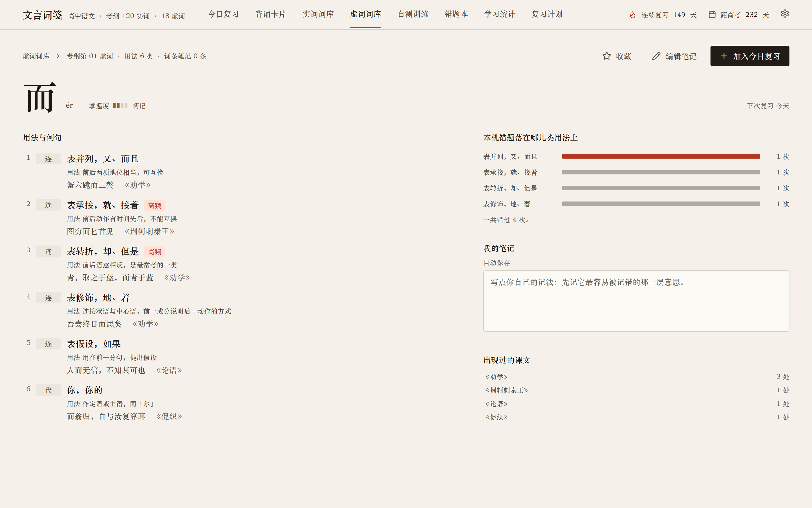The height and width of the screenshot is (508, 812).
Task: Click the breadcrumb chevron after 虚词库
Action: pyautogui.click(x=58, y=56)
